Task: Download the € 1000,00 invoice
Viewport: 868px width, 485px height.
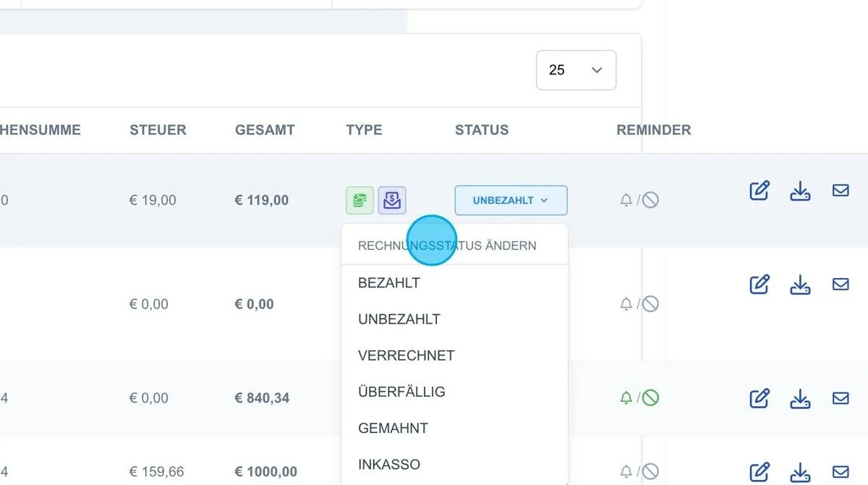Action: [800, 473]
